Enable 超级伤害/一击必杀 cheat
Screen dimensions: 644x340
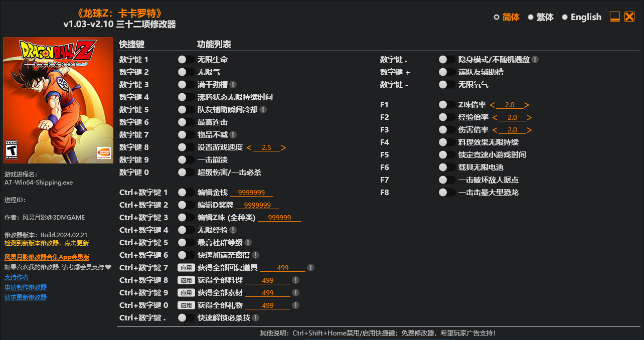coord(186,172)
